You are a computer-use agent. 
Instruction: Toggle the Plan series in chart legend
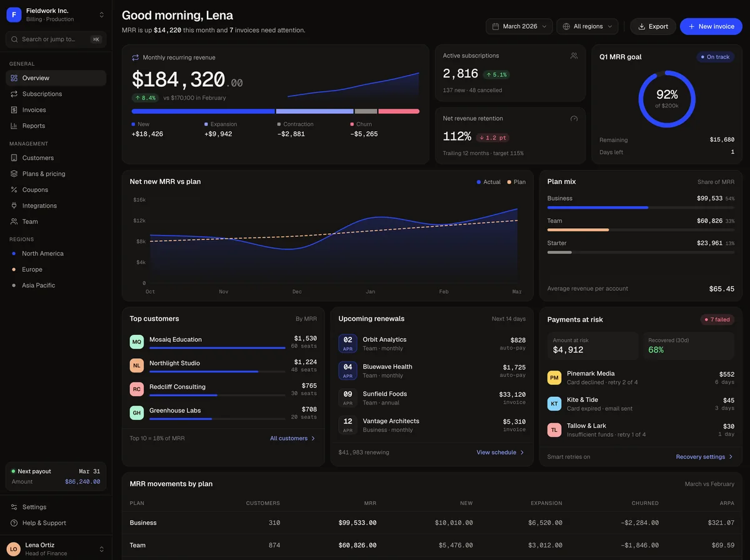pos(516,182)
